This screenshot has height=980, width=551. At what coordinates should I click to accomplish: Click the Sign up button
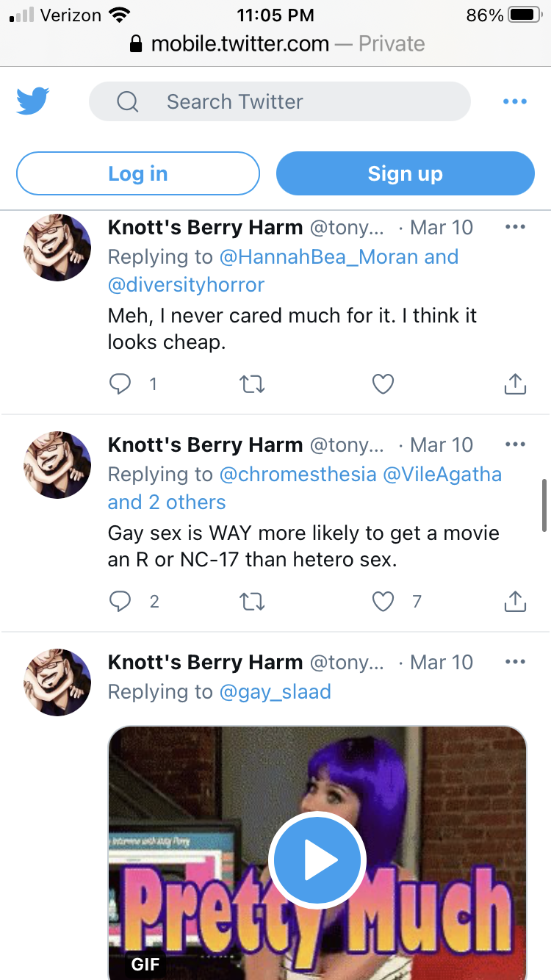pyautogui.click(x=406, y=173)
